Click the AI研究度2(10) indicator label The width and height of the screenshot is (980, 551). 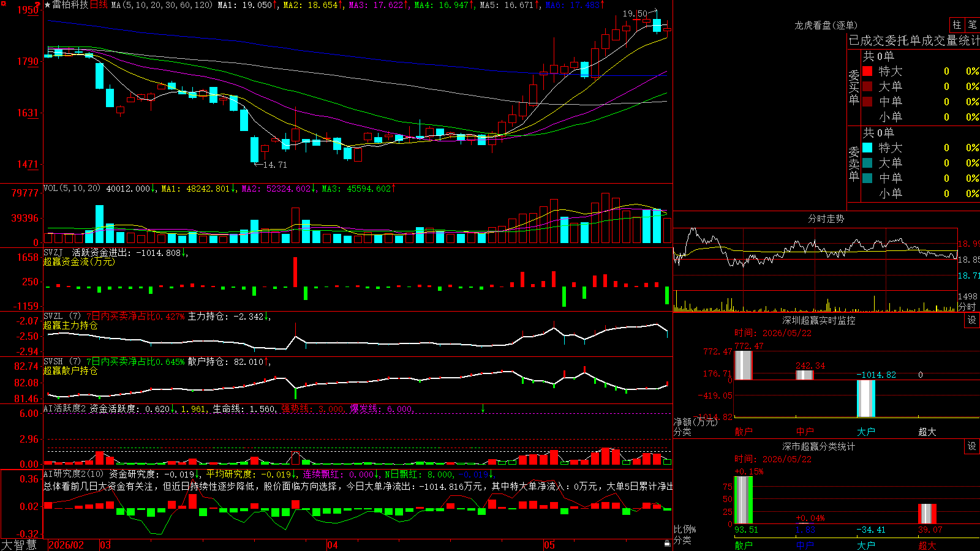coord(73,474)
